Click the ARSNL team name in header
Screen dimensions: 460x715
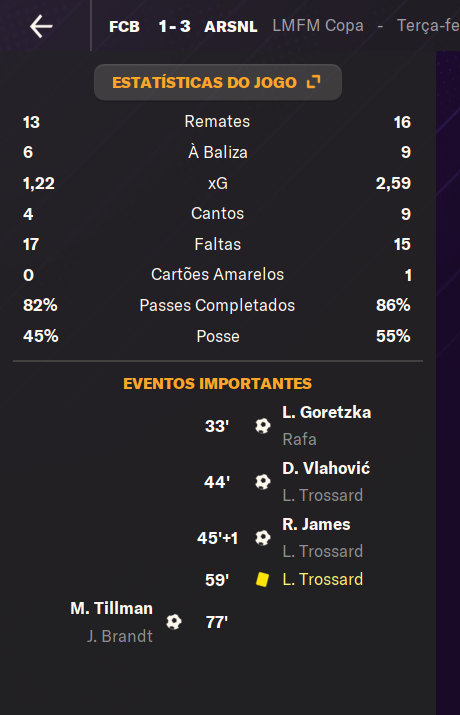click(231, 26)
